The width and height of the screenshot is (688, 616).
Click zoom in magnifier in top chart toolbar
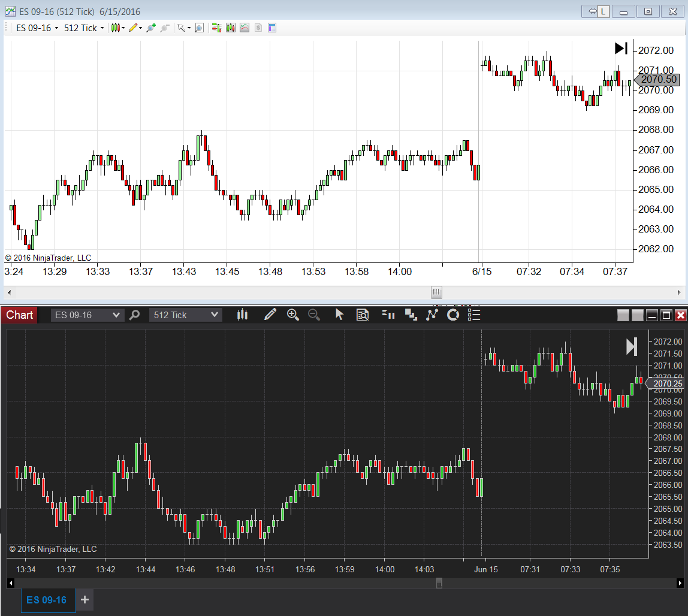click(x=150, y=28)
